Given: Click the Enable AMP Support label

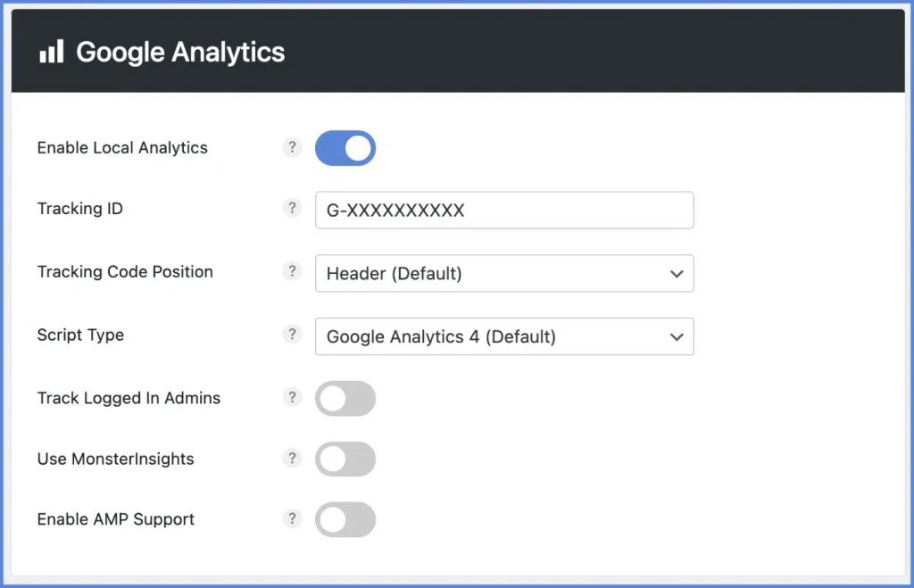Looking at the screenshot, I should coord(115,519).
